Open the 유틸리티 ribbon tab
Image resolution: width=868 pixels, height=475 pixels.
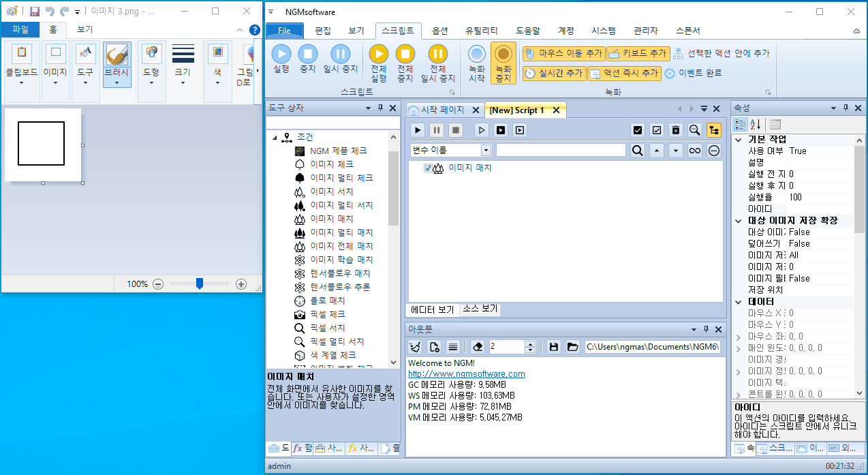(482, 31)
